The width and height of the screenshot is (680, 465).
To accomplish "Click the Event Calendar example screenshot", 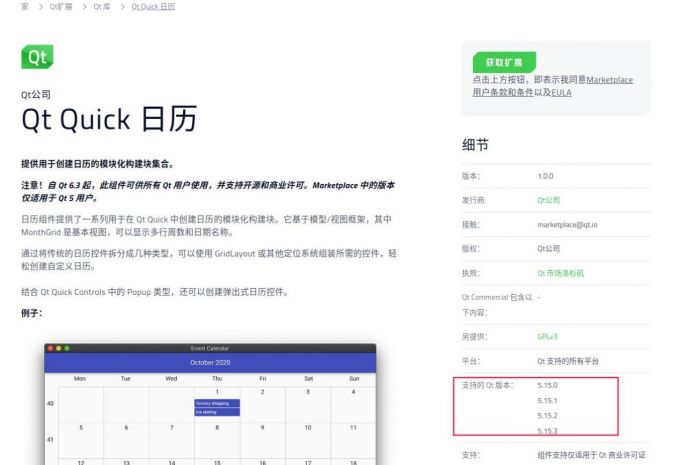I will [x=210, y=404].
